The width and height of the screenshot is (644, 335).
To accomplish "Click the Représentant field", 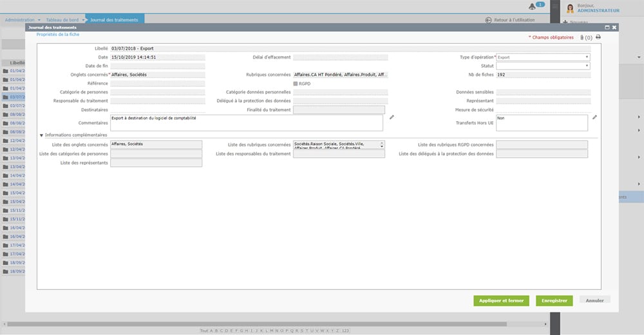I will pyautogui.click(x=544, y=100).
